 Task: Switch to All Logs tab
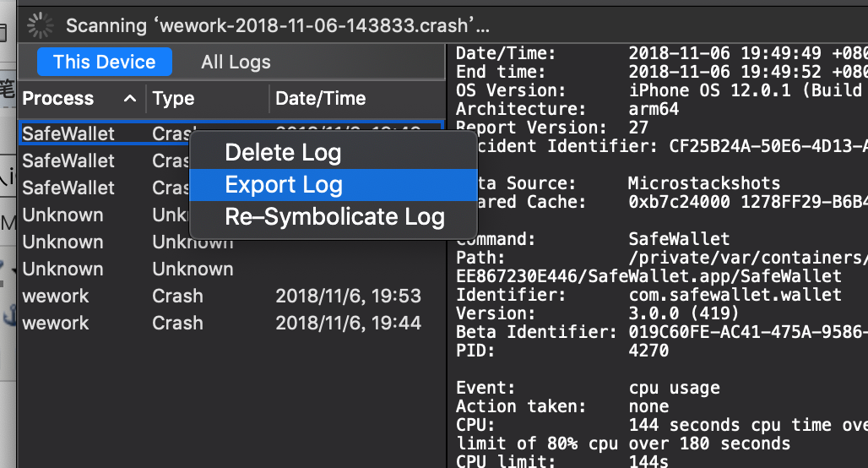(236, 62)
